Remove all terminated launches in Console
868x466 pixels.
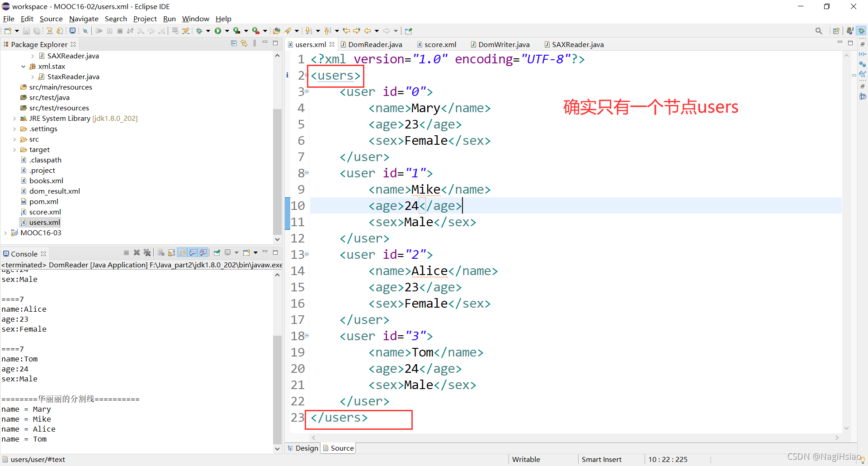[x=147, y=252]
